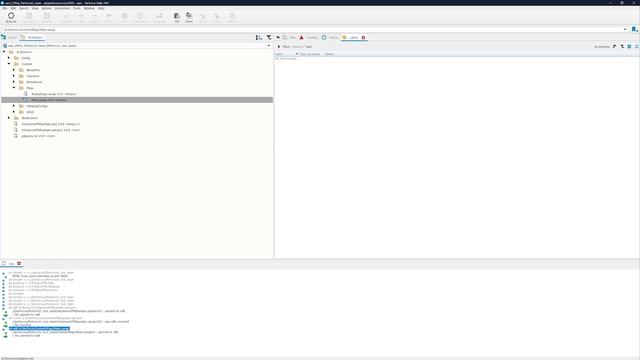
Task: Click the tree sort-order icon in workspace pane
Action: click(x=259, y=38)
